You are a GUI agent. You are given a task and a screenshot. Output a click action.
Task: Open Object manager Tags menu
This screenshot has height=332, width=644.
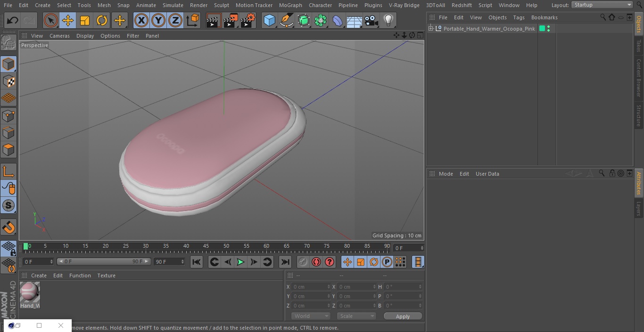tap(519, 17)
